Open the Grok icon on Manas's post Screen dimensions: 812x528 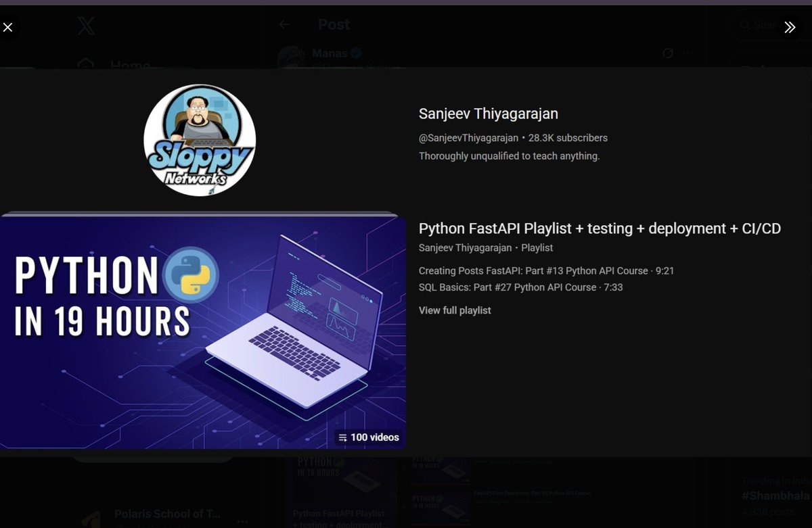click(668, 53)
